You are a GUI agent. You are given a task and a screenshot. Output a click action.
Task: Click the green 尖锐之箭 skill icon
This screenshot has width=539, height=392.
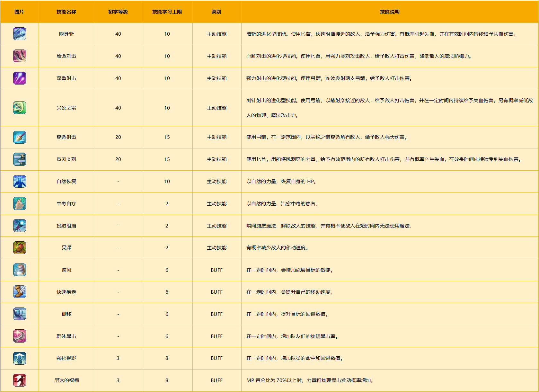(x=20, y=108)
